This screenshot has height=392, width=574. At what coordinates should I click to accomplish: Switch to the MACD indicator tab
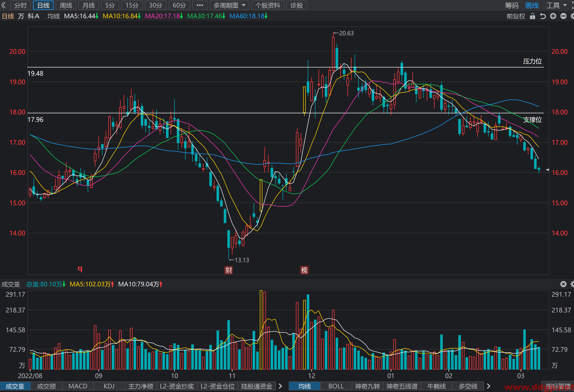pyautogui.click(x=78, y=386)
